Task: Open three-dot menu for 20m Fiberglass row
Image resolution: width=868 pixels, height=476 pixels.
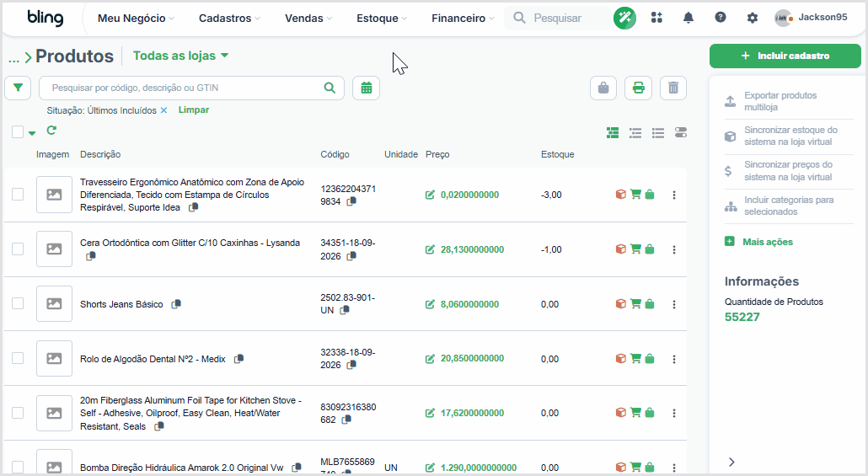Action: (673, 413)
